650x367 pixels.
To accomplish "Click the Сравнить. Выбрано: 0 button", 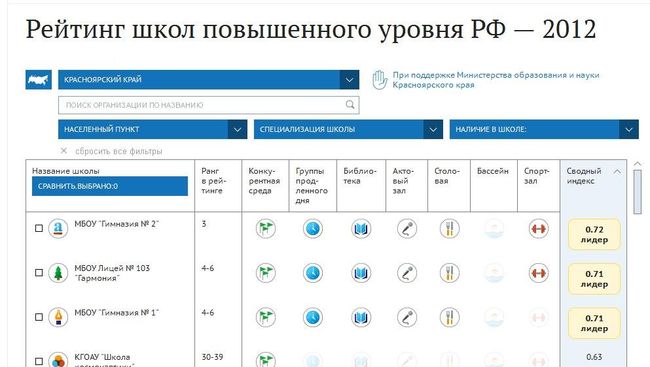I will coord(110,186).
